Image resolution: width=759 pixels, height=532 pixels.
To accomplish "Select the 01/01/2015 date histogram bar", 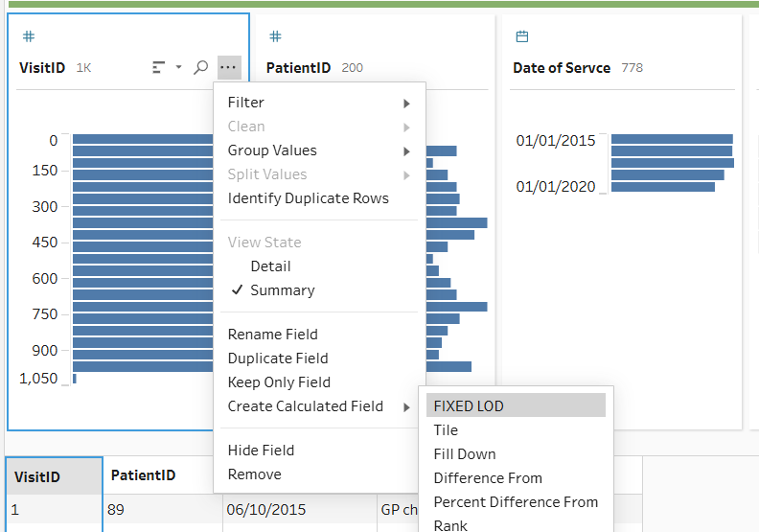I will 671,140.
